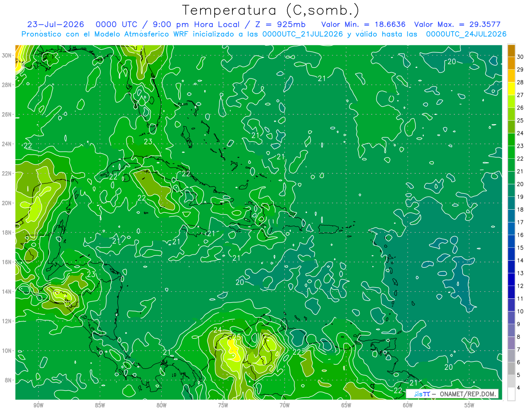Click the "10N" latitude axis label
This screenshot has height=411, width=532.
(x=7, y=351)
